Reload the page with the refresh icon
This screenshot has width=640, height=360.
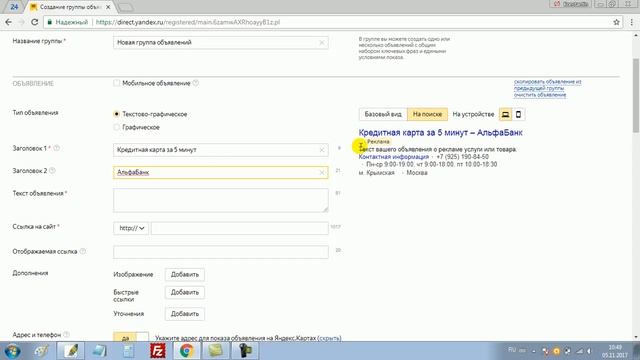pos(35,22)
